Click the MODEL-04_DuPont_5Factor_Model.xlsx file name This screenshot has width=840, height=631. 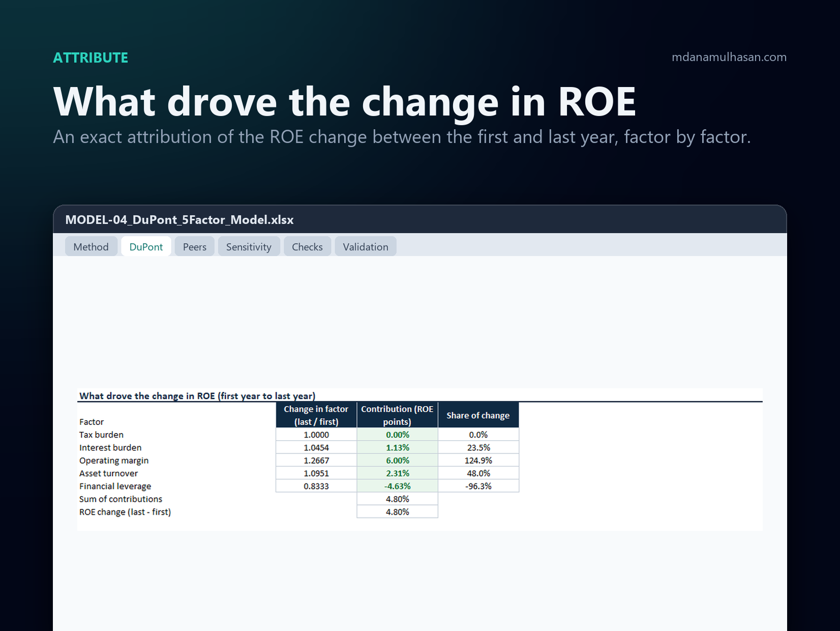[x=179, y=220]
